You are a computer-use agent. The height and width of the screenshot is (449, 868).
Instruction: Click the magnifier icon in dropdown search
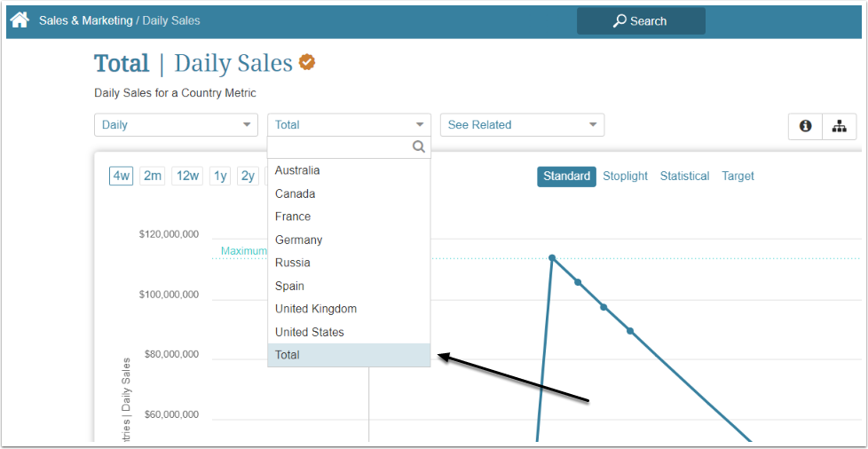[419, 147]
